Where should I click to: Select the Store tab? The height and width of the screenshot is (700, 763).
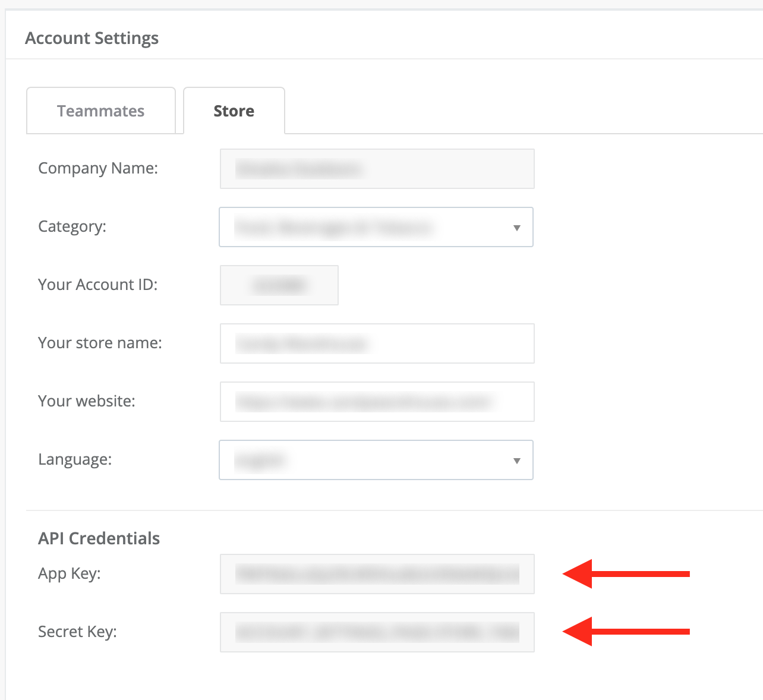coord(234,111)
